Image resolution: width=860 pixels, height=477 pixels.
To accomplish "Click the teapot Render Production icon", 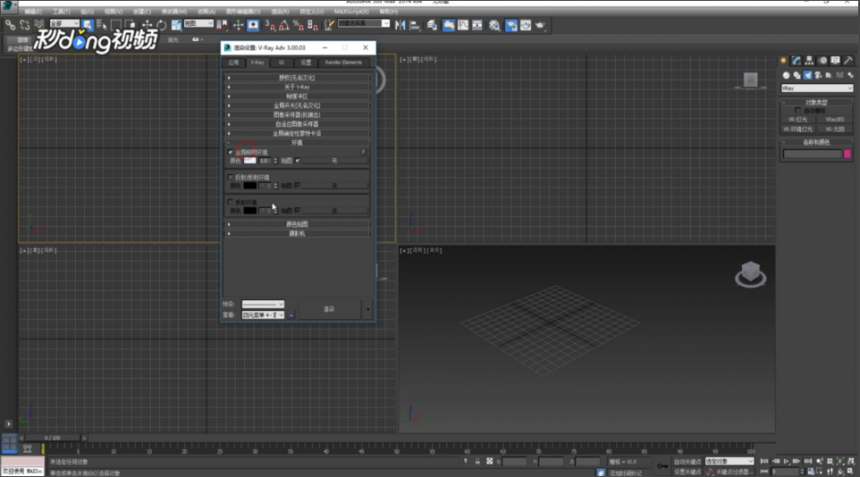I will (x=540, y=25).
